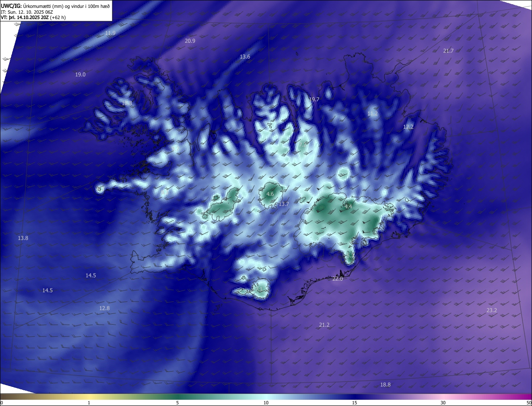532x406 pixels.
Task: Click the 0 label on the colour scale
Action: 2,403
